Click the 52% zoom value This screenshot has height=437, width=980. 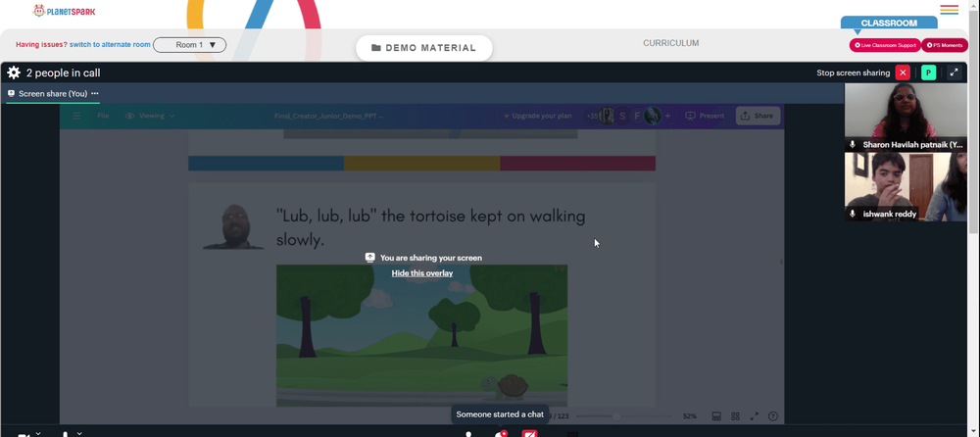click(689, 415)
